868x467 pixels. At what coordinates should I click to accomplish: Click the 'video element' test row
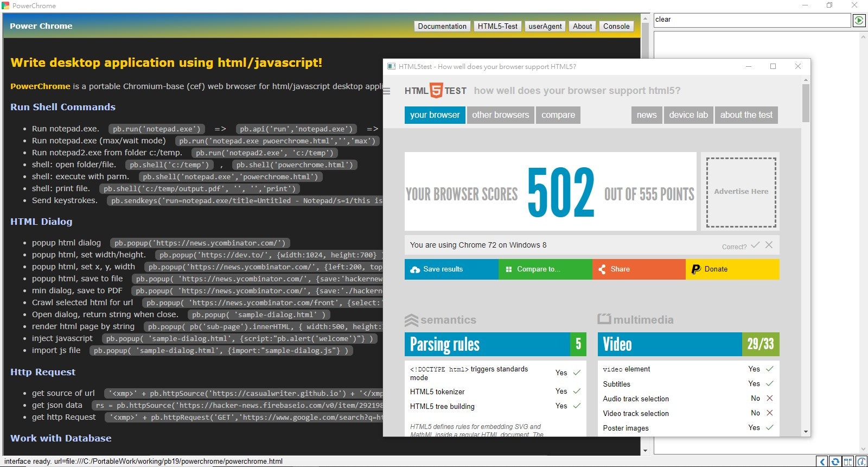point(688,369)
